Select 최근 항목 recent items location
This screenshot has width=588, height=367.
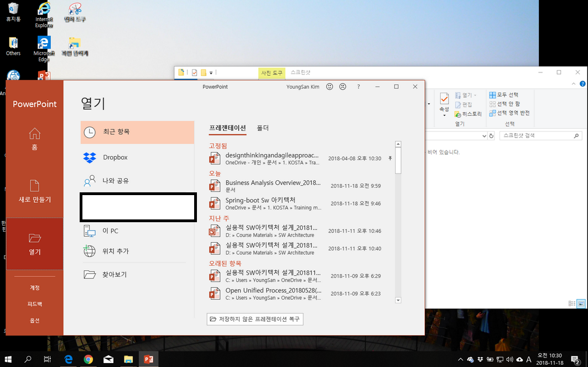[x=137, y=132]
